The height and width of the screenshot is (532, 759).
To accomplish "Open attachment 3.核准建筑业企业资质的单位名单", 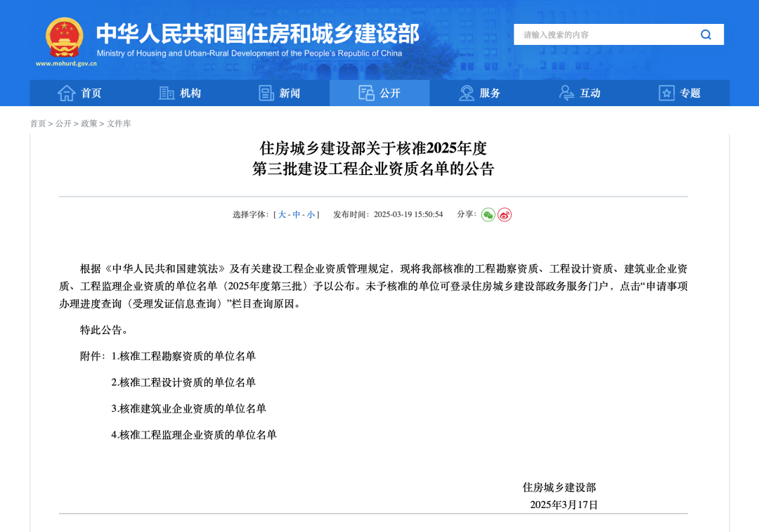I will 189,408.
